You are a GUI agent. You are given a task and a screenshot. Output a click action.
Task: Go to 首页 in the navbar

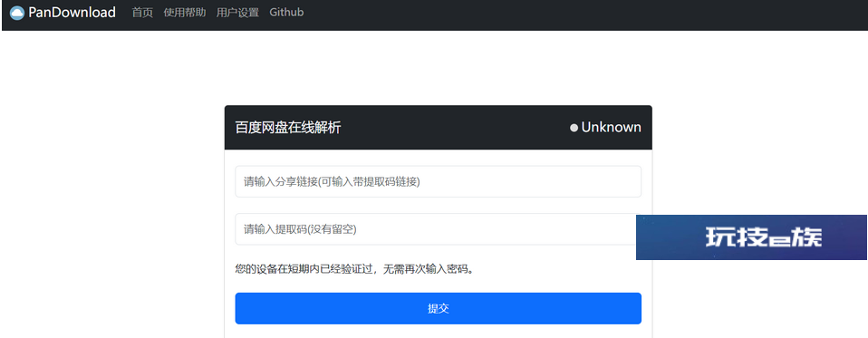[x=142, y=12]
